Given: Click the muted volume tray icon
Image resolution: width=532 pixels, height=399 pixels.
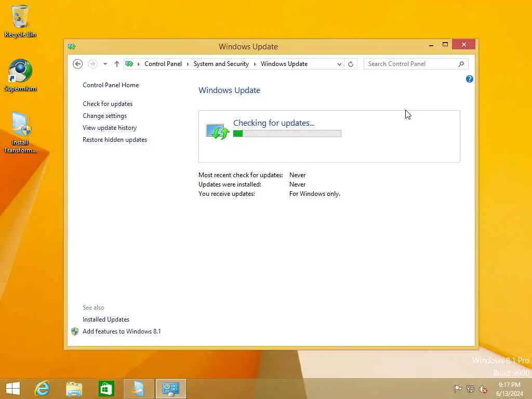Looking at the screenshot, I should (483, 389).
